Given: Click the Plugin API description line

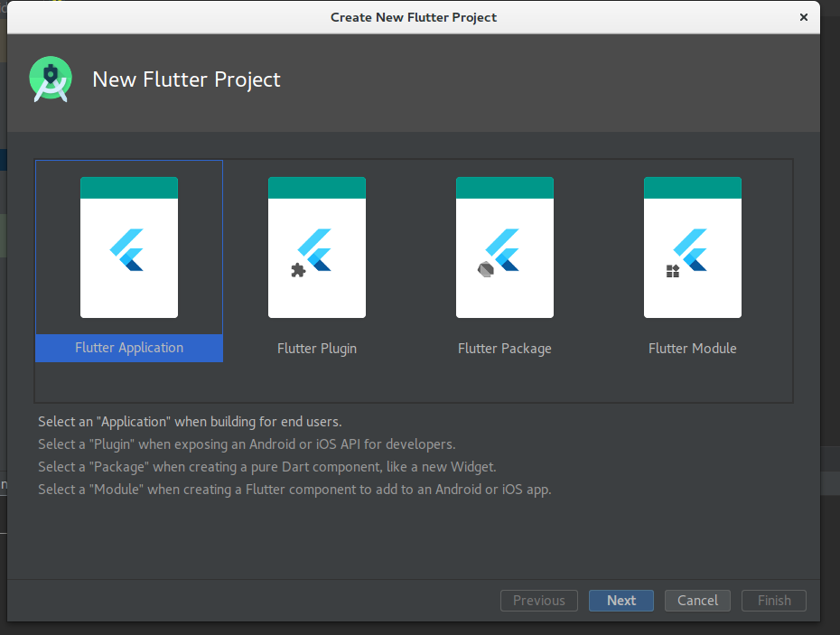Looking at the screenshot, I should tap(247, 444).
